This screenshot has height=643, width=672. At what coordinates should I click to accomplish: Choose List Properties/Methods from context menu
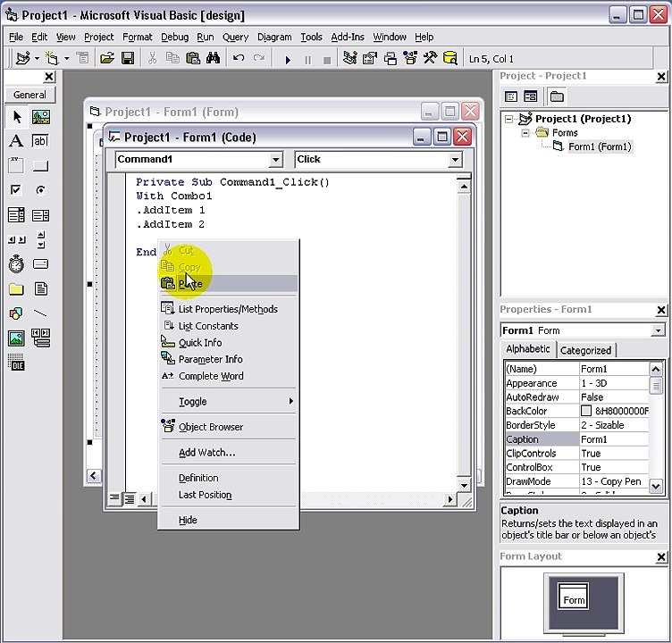click(229, 309)
